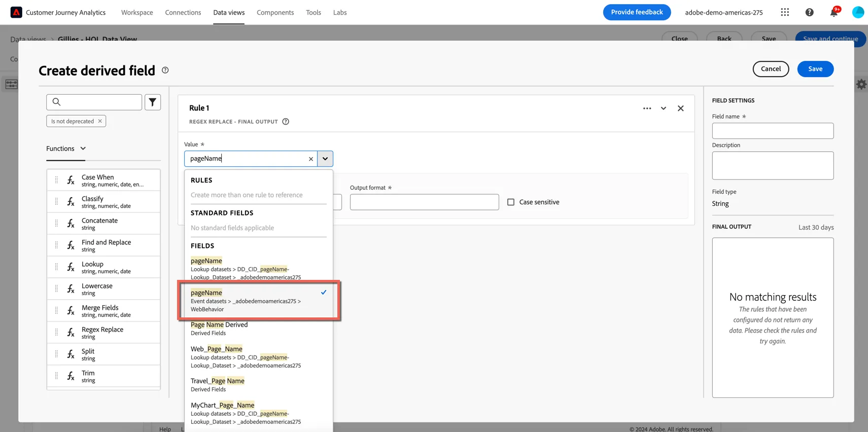Click the Field name input box
This screenshot has height=432, width=868.
click(x=773, y=131)
